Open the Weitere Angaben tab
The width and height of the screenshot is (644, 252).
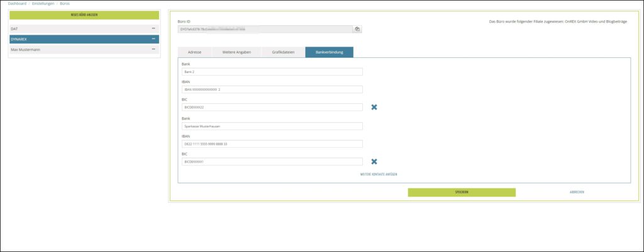pyautogui.click(x=236, y=52)
